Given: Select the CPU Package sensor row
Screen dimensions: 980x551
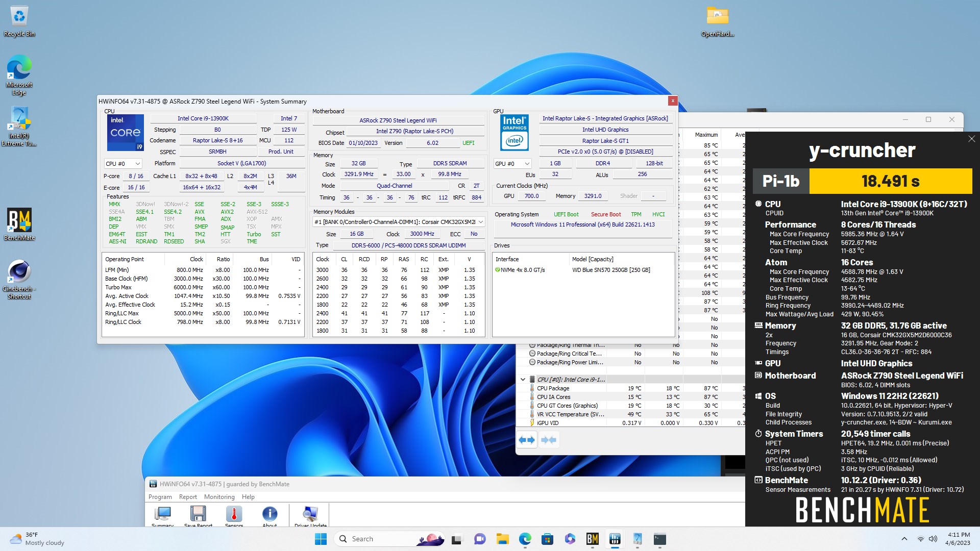Looking at the screenshot, I should point(631,388).
